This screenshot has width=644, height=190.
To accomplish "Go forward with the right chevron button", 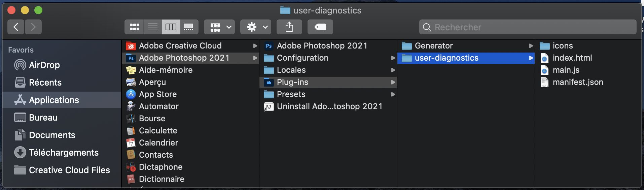I will [x=33, y=27].
